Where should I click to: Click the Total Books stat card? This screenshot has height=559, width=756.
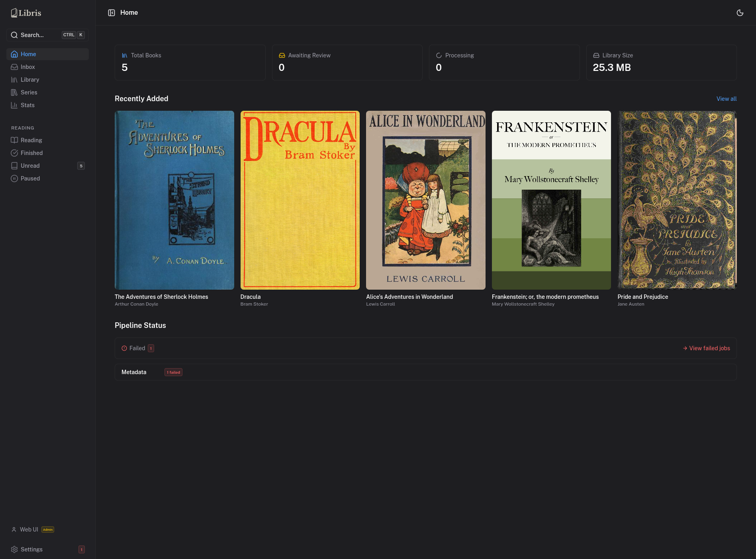coord(190,63)
